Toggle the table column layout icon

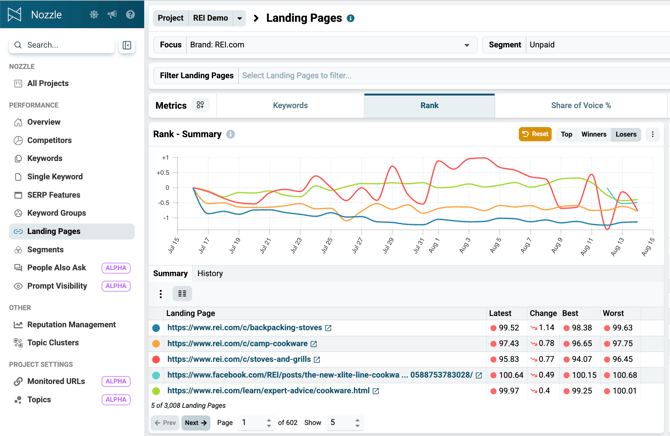coord(182,294)
